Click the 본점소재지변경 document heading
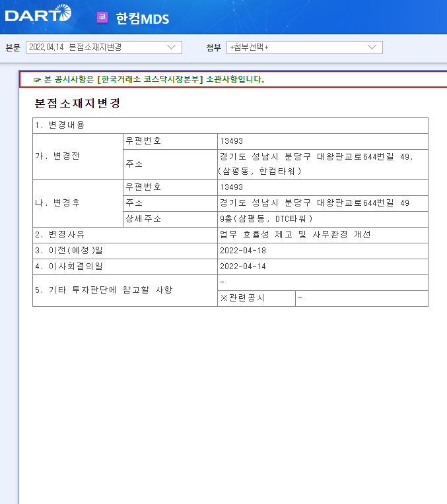Viewport: 447px width, 504px height. (x=77, y=103)
